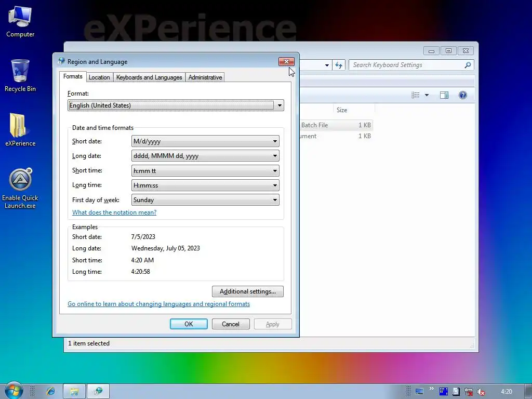Click the muted volume tray icon
Image resolution: width=532 pixels, height=399 pixels.
click(x=481, y=392)
